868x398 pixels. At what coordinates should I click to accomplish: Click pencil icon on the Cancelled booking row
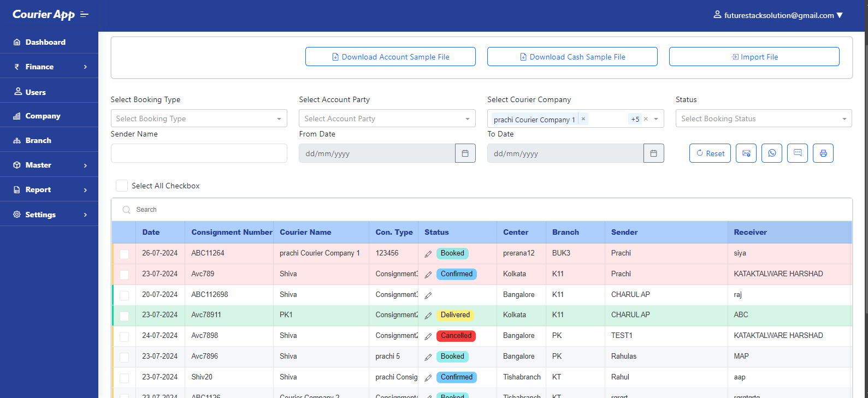[x=428, y=336]
